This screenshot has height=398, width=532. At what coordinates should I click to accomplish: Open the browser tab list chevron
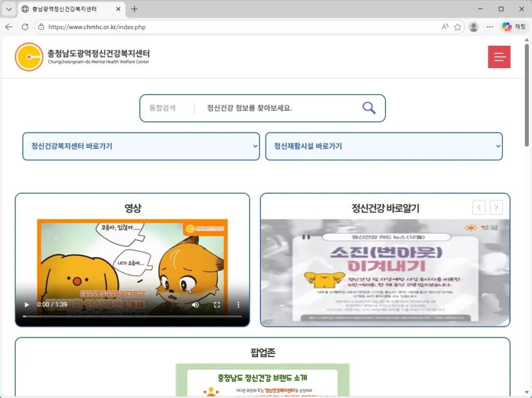(x=9, y=9)
